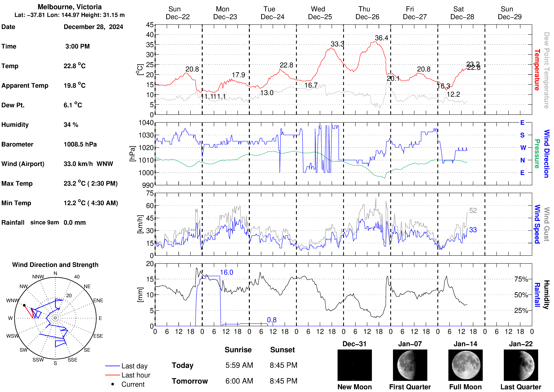Click the Max Temp value '23.2 °C ( 2:30 PM)'
Viewport: 554px width, 392px height.
pos(91,183)
